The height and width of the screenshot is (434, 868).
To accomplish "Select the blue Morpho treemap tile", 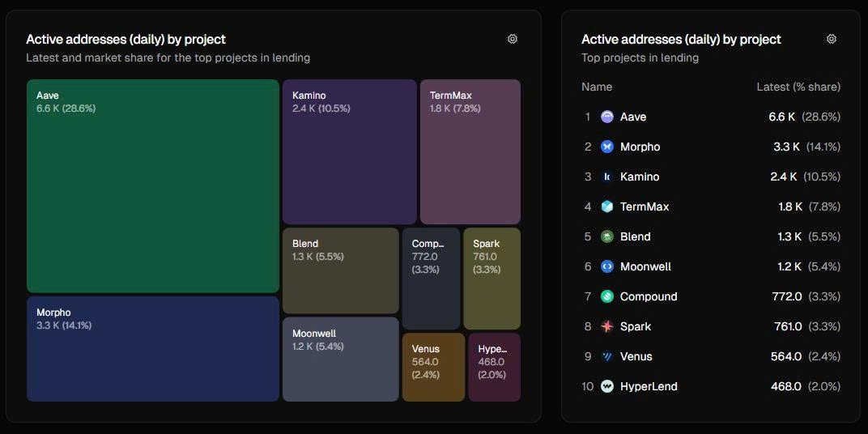I will pyautogui.click(x=153, y=349).
